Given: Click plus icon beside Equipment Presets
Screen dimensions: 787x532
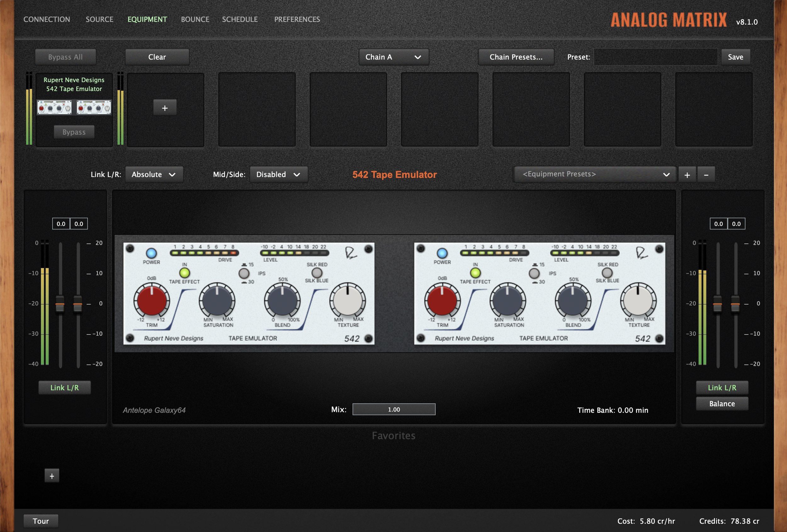Looking at the screenshot, I should pos(687,175).
